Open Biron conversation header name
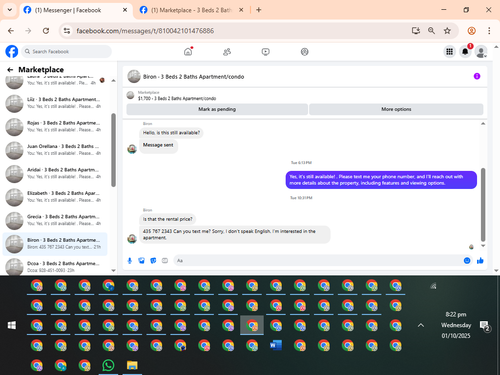Viewport: 500px width, 375px height. point(193,77)
